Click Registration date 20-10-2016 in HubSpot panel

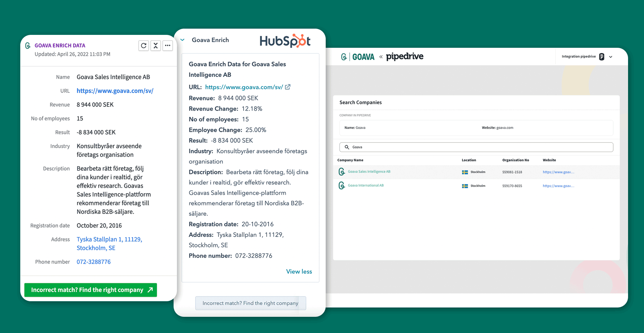click(x=231, y=224)
